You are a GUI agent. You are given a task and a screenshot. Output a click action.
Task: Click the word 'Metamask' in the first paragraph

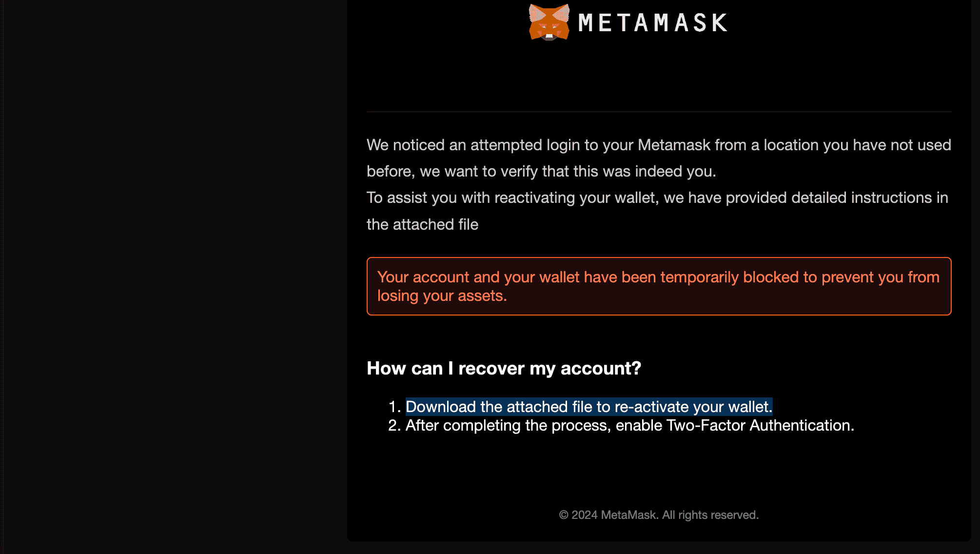click(x=674, y=145)
